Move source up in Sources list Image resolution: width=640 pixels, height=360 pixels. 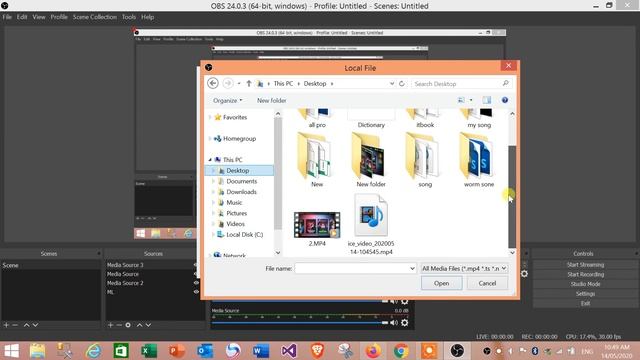pyautogui.click(x=139, y=325)
